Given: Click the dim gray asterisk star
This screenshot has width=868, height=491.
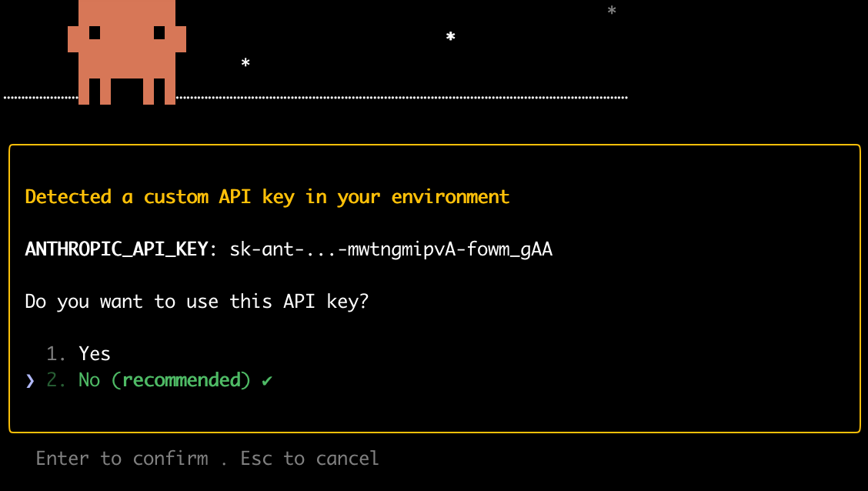Looking at the screenshot, I should pos(612,11).
